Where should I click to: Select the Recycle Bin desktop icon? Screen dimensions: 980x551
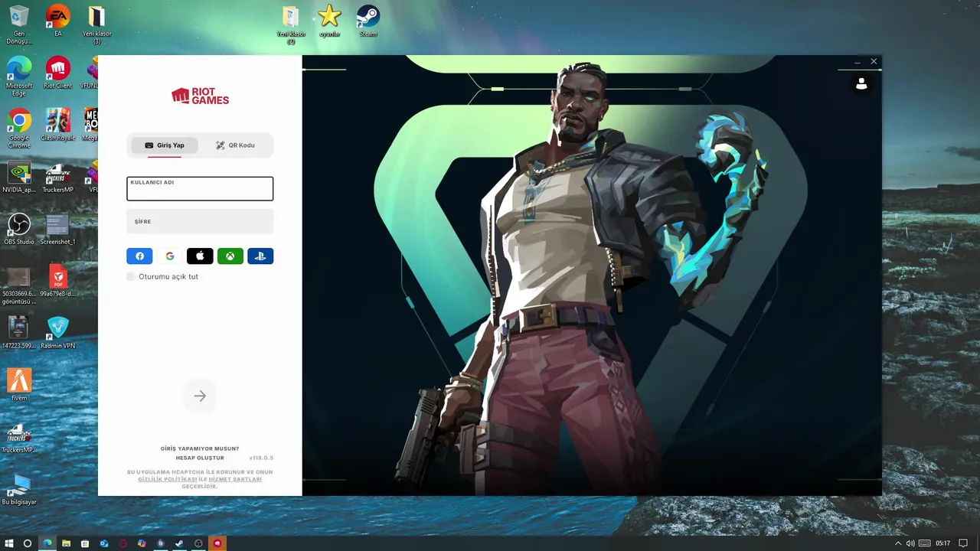[19, 24]
